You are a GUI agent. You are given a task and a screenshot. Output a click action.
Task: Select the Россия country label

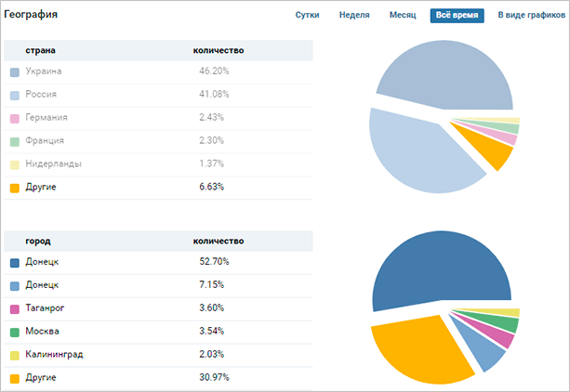pos(42,95)
